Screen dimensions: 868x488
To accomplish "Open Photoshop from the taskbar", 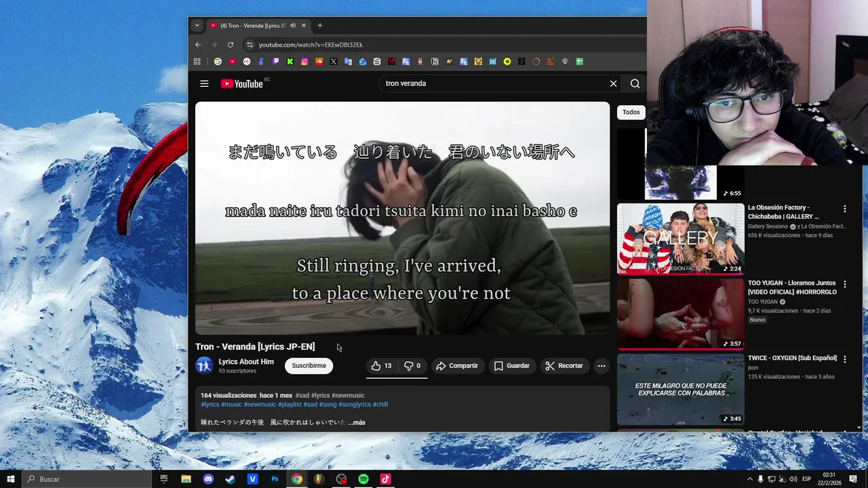I will tap(275, 479).
